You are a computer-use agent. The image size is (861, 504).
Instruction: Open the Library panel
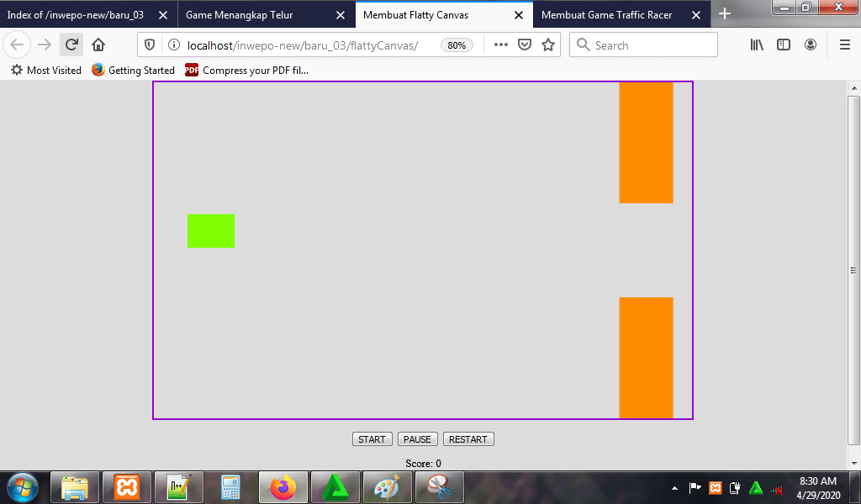[x=757, y=45]
